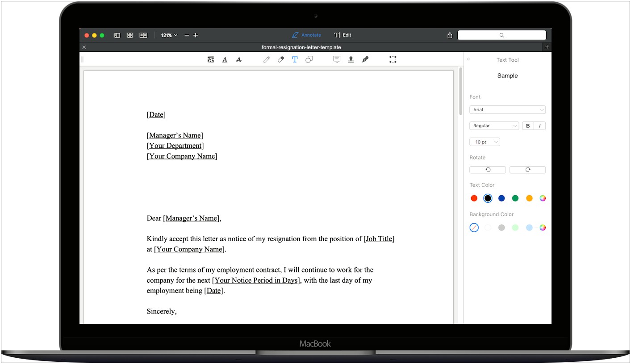631x364 pixels.
Task: Click the search field
Action: tap(502, 35)
